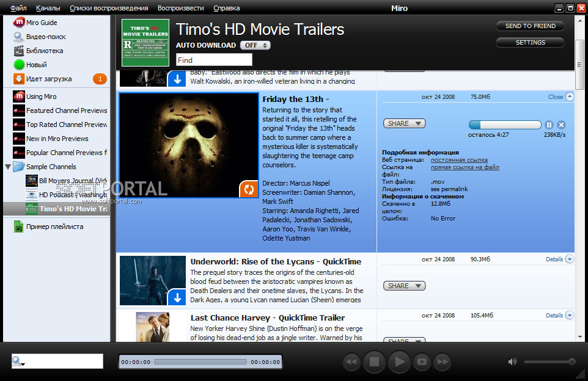The image size is (588, 381).
Task: Click the Underworld trailer thumbnail
Action: point(153,280)
